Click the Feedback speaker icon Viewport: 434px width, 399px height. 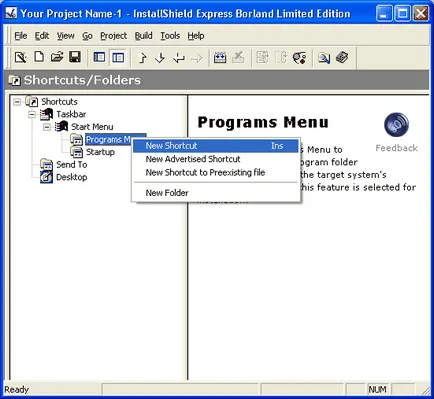coord(396,125)
